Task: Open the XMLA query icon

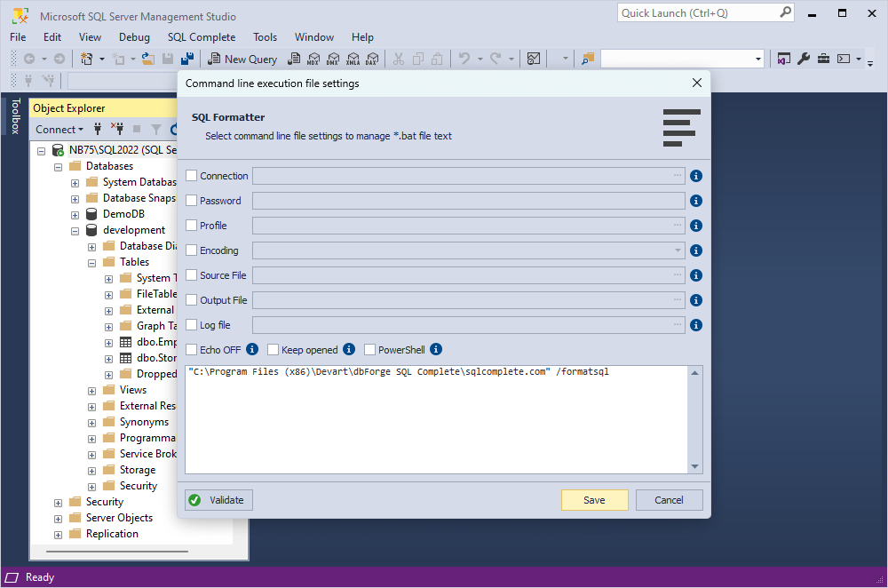Action: (353, 59)
